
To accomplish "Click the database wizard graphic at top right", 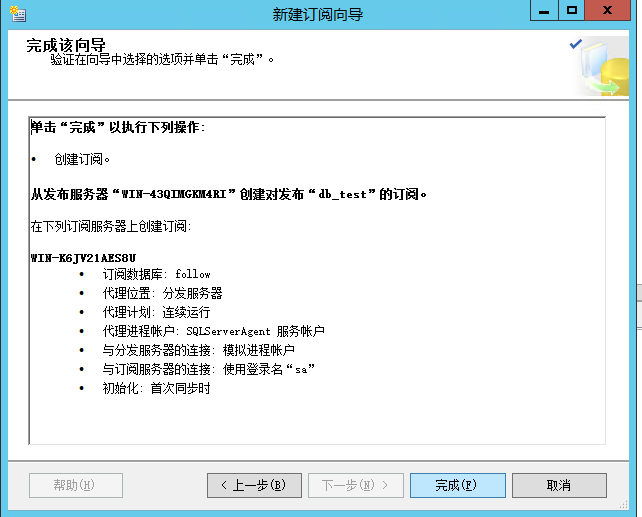I will pyautogui.click(x=600, y=66).
